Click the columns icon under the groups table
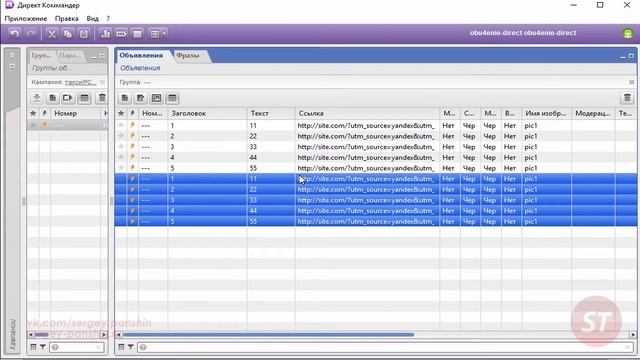Screen dimensions: 640x360 33,347
